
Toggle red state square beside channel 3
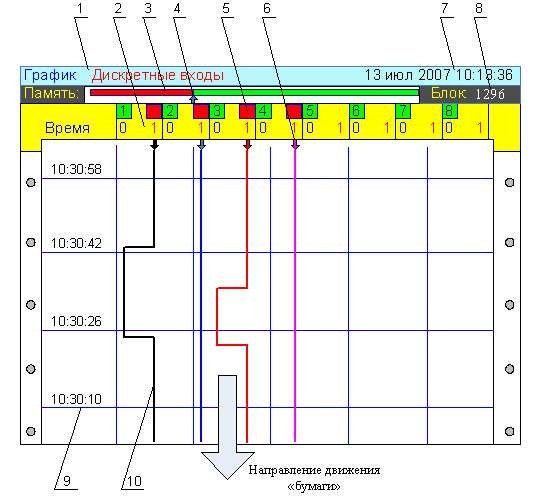201,111
